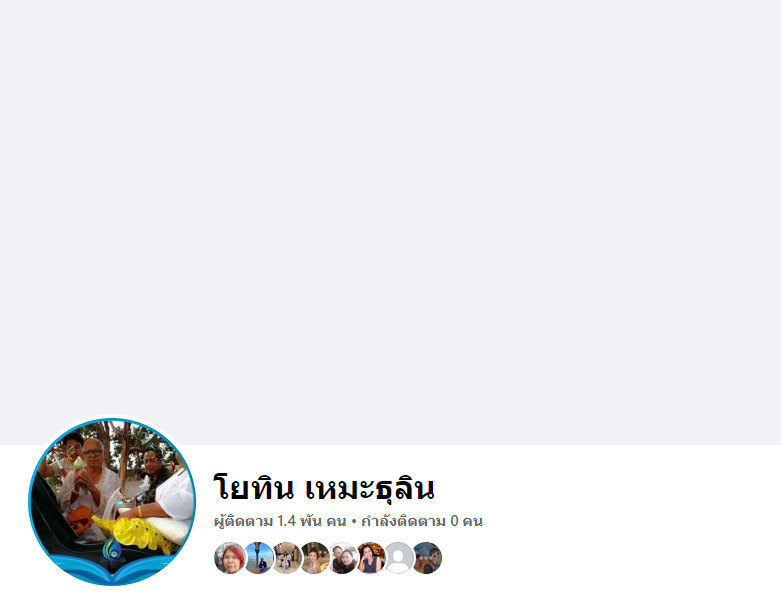
Task: Open the avatar with person in white outfit
Action: click(286, 558)
